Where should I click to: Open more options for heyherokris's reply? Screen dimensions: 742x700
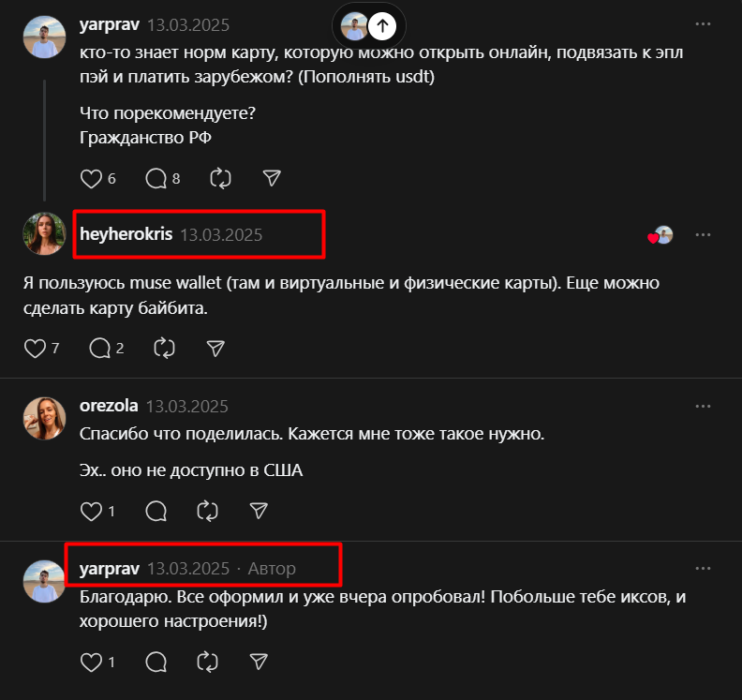[x=703, y=234]
